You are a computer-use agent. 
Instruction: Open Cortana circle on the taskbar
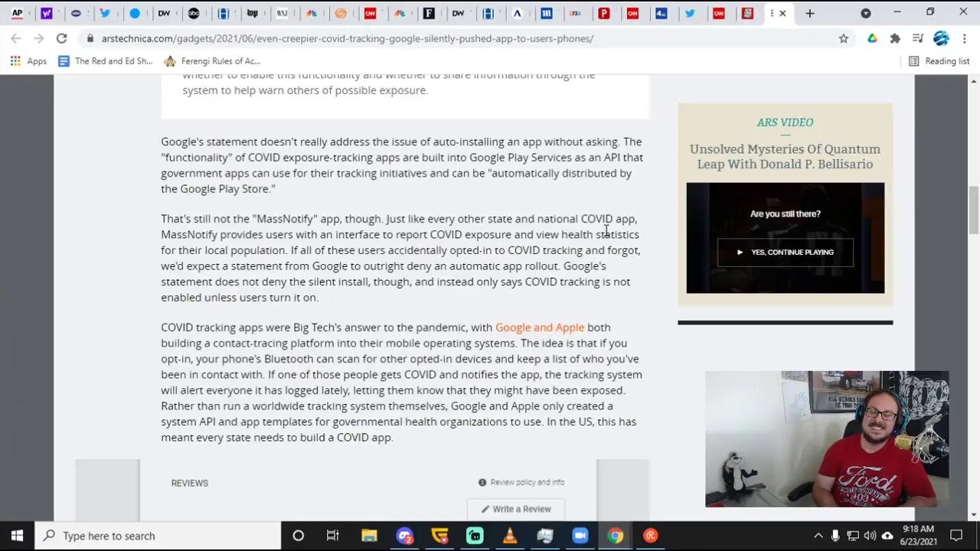coord(299,536)
